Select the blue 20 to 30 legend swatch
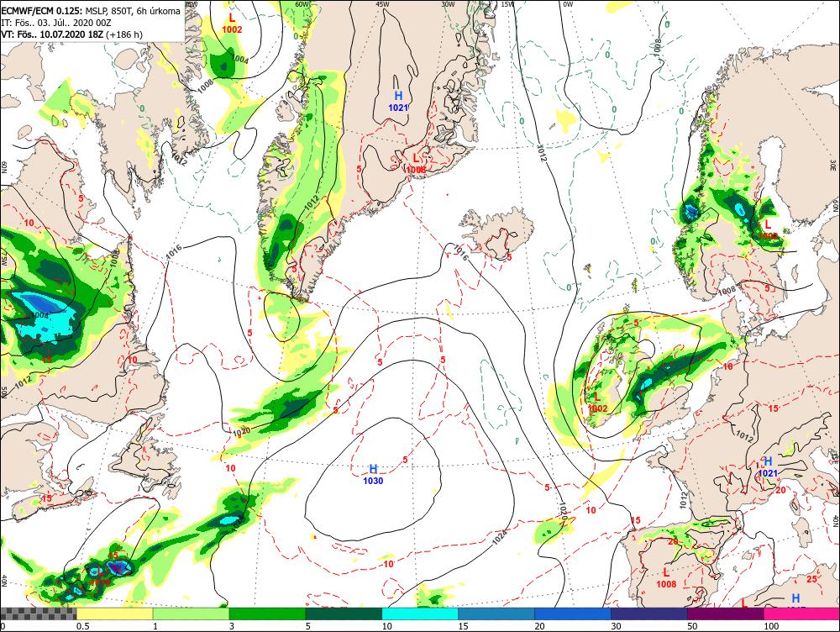 [573, 614]
